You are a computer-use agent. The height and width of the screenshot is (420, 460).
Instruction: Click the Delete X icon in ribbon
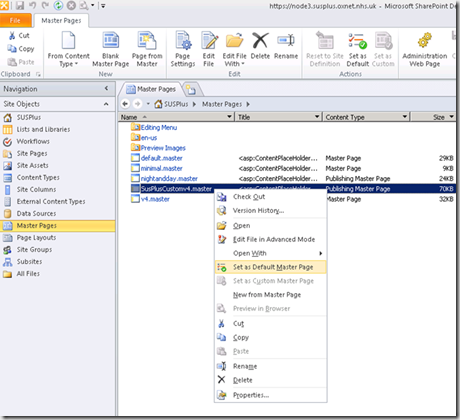[x=260, y=40]
